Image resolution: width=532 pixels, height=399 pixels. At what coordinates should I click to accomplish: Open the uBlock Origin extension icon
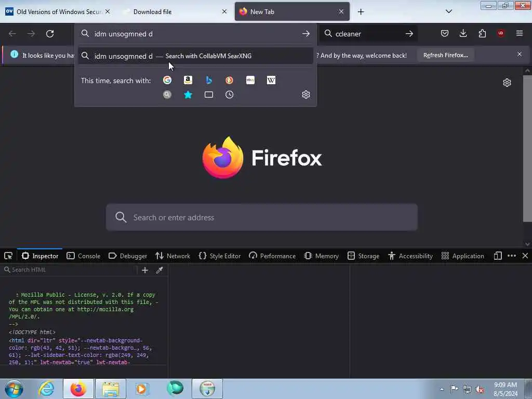501,33
